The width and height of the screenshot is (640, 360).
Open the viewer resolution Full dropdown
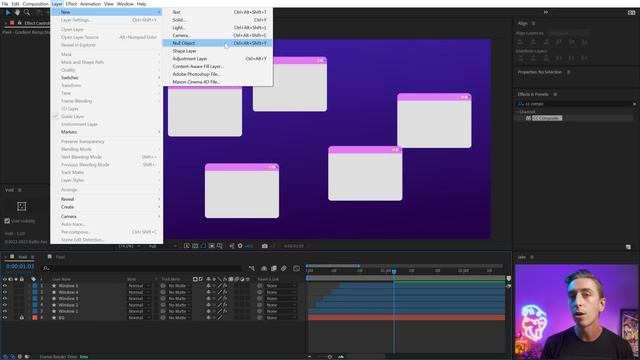click(x=162, y=246)
